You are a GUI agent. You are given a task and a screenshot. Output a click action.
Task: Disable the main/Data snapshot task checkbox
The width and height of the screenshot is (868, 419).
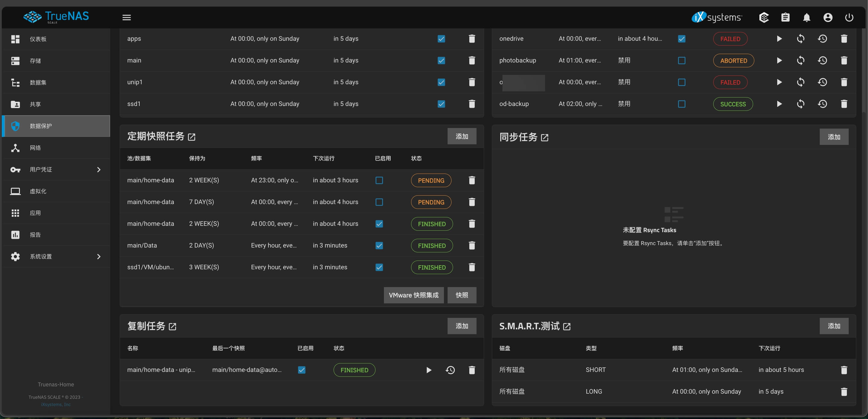tap(379, 245)
